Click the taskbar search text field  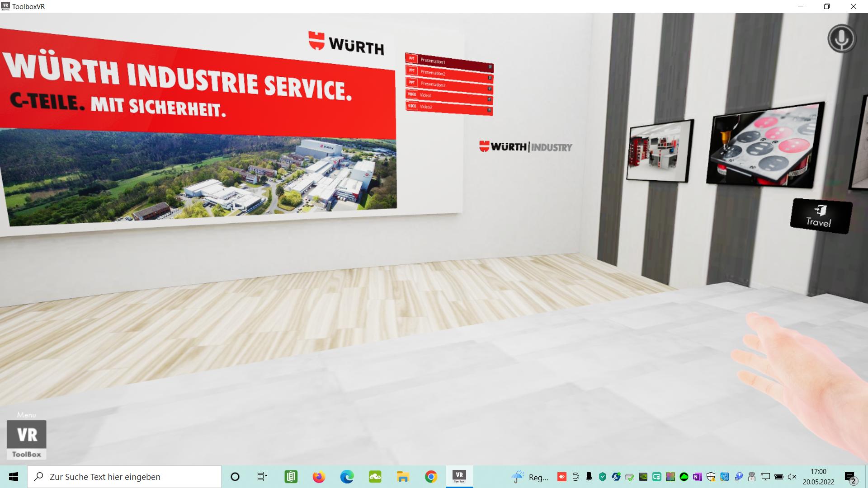click(124, 477)
